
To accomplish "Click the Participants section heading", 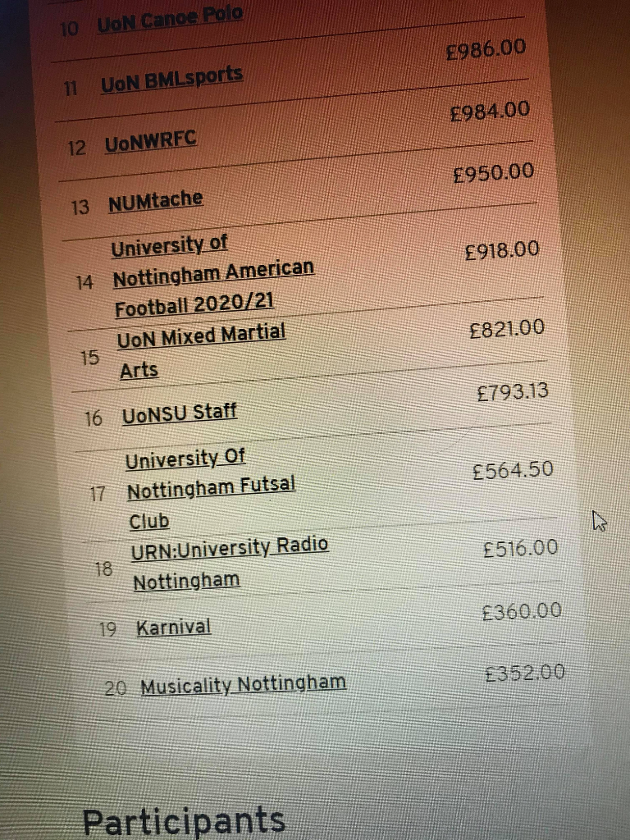I will tap(184, 820).
